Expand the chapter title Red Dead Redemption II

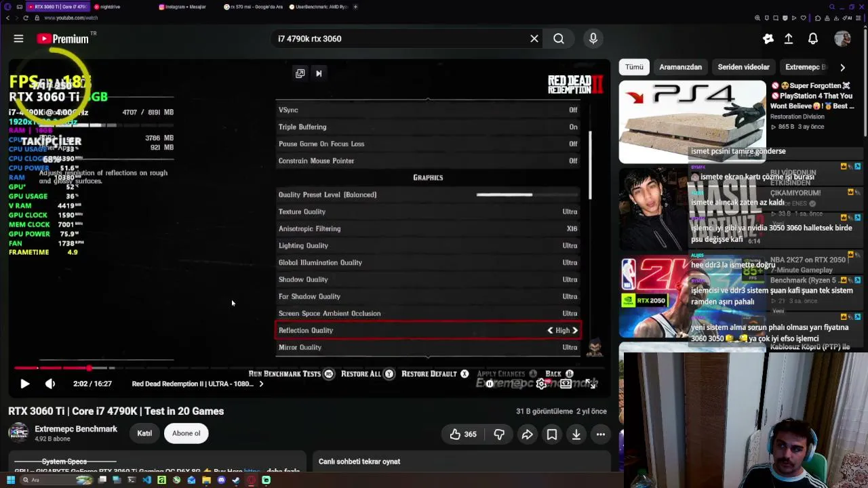pyautogui.click(x=197, y=384)
